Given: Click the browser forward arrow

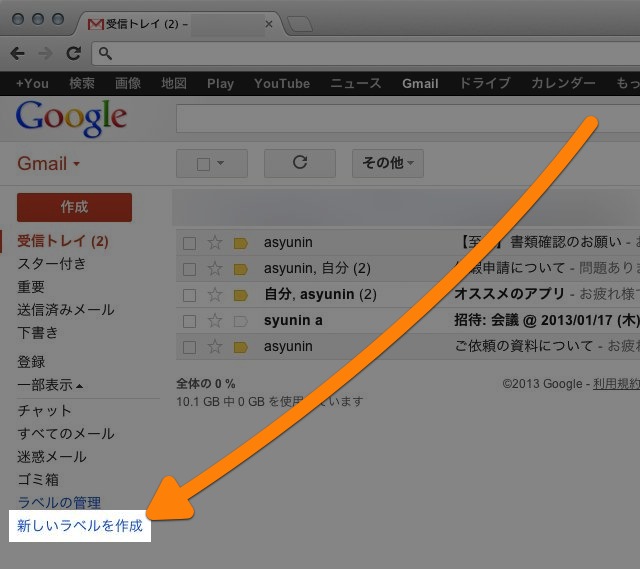Looking at the screenshot, I should (x=45, y=53).
